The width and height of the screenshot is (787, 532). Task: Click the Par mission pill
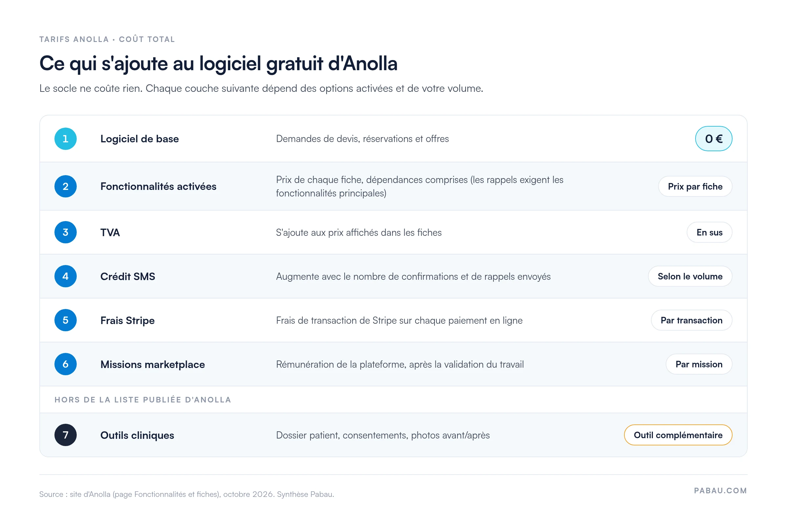[699, 364]
